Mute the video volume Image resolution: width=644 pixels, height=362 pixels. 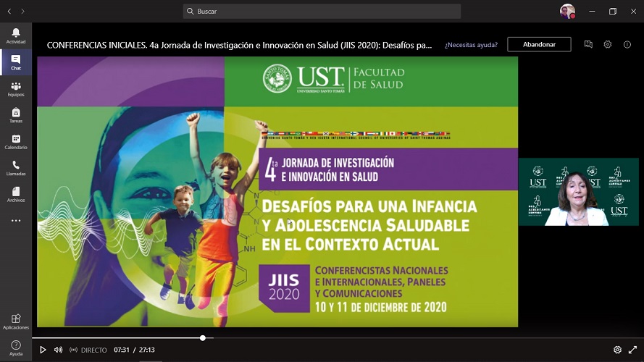pyautogui.click(x=59, y=350)
